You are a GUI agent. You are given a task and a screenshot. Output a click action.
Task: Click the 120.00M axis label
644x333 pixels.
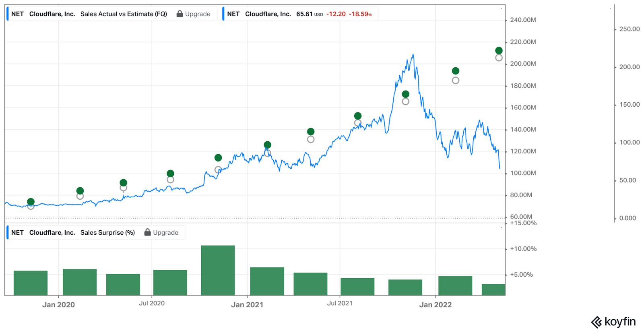523,151
